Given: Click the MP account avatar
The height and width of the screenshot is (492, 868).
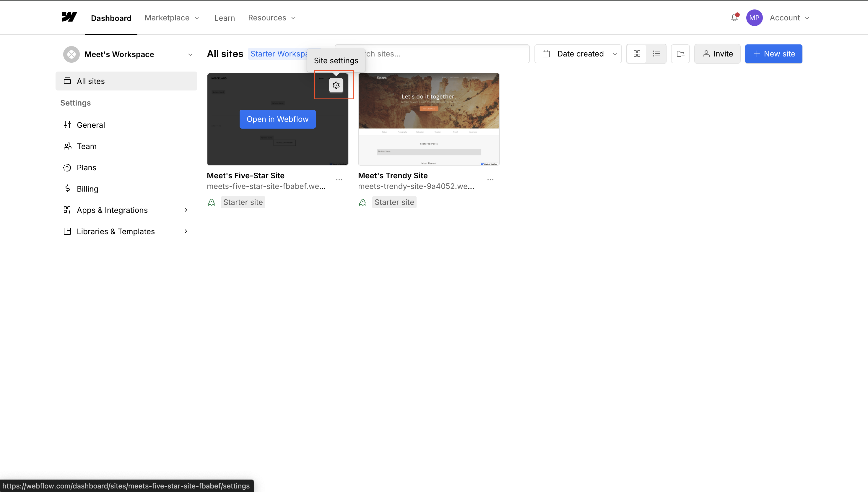Looking at the screenshot, I should click(754, 18).
